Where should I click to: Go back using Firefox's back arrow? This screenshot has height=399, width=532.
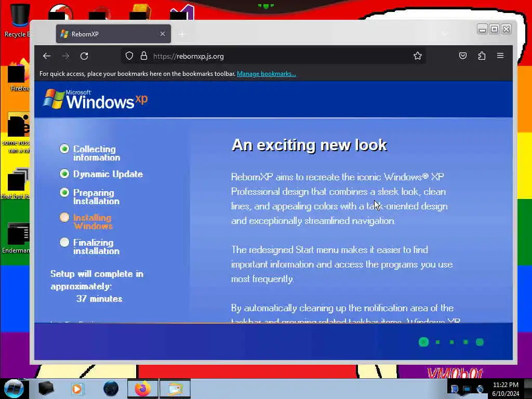tap(47, 56)
